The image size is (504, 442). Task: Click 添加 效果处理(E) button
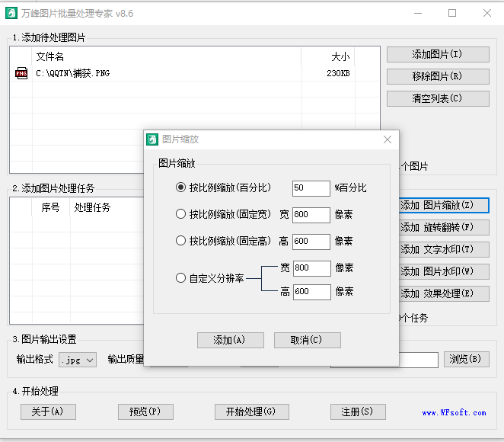click(444, 293)
